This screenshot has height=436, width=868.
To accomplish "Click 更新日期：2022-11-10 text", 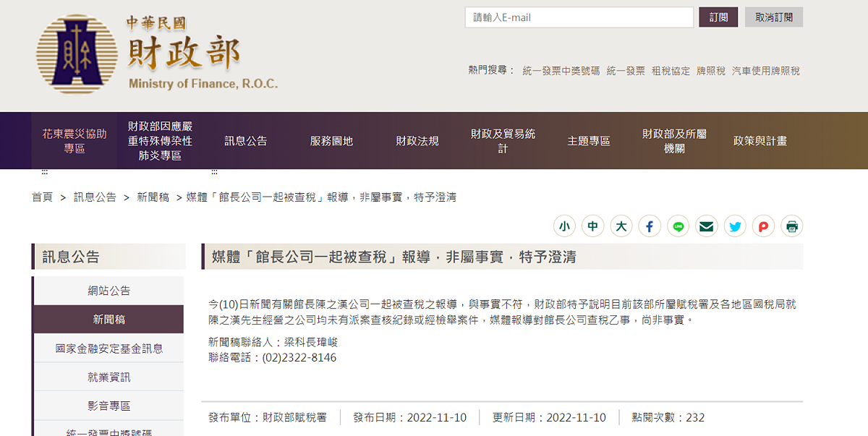I will pos(549,417).
